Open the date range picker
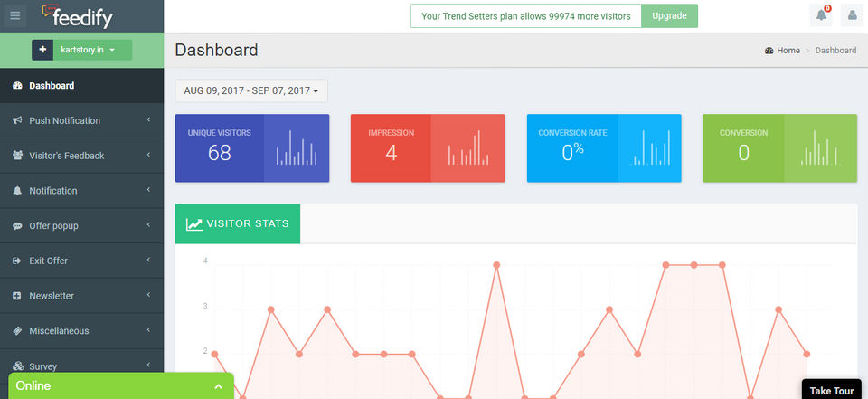868x399 pixels. pos(251,90)
